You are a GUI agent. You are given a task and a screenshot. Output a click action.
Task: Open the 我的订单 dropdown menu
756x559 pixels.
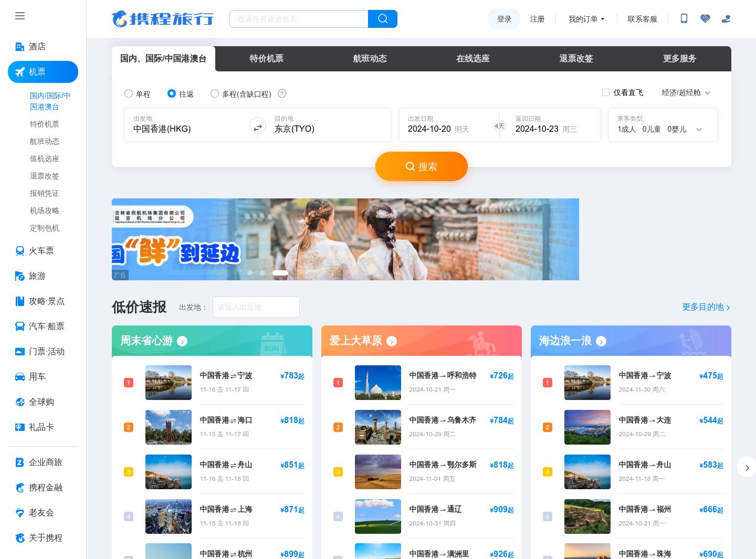(x=586, y=19)
